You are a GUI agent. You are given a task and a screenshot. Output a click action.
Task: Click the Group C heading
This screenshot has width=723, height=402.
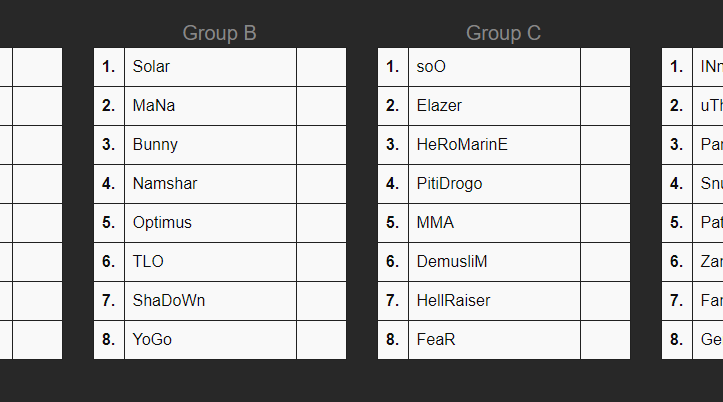click(x=503, y=33)
